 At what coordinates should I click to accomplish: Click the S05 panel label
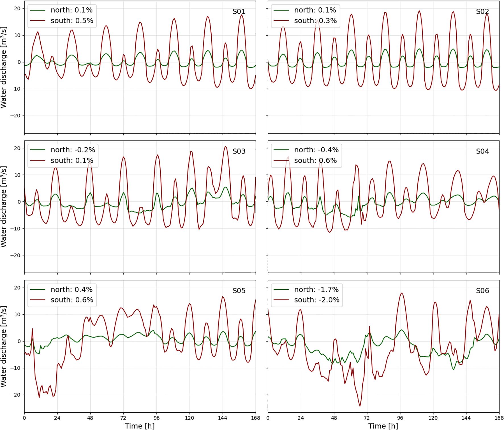point(239,291)
